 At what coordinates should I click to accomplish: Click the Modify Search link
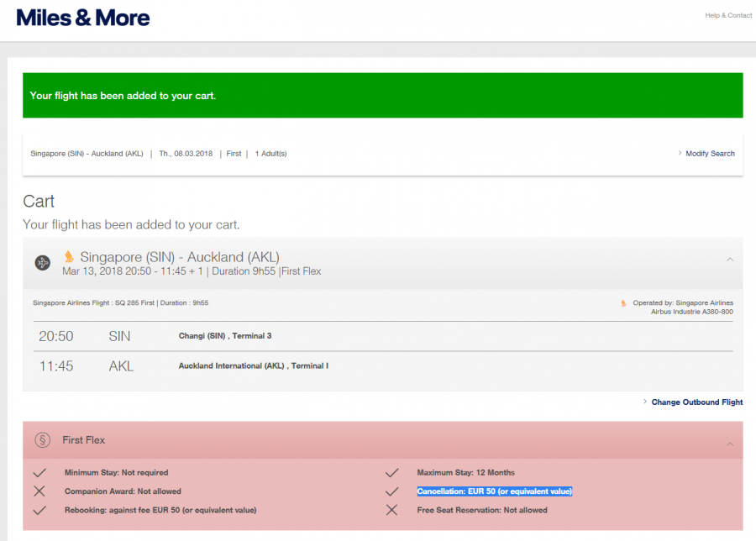710,154
